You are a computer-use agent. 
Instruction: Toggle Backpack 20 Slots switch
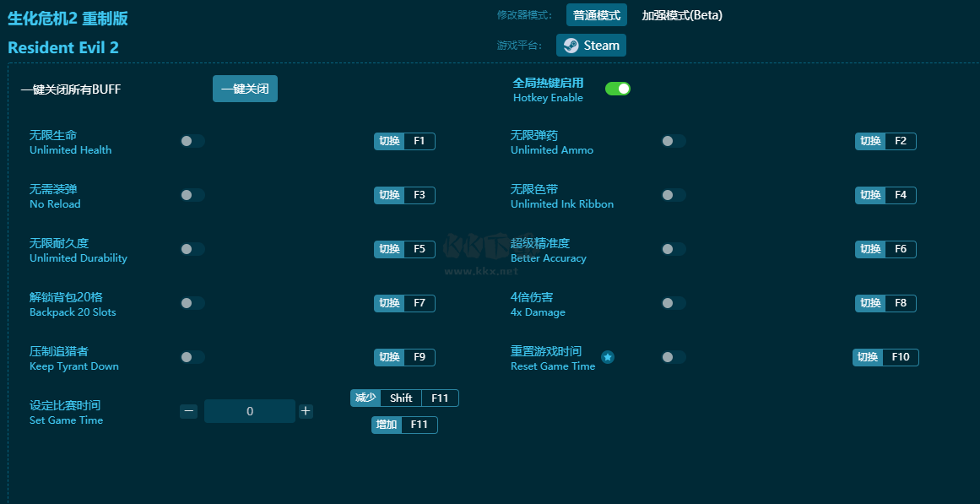tap(192, 303)
